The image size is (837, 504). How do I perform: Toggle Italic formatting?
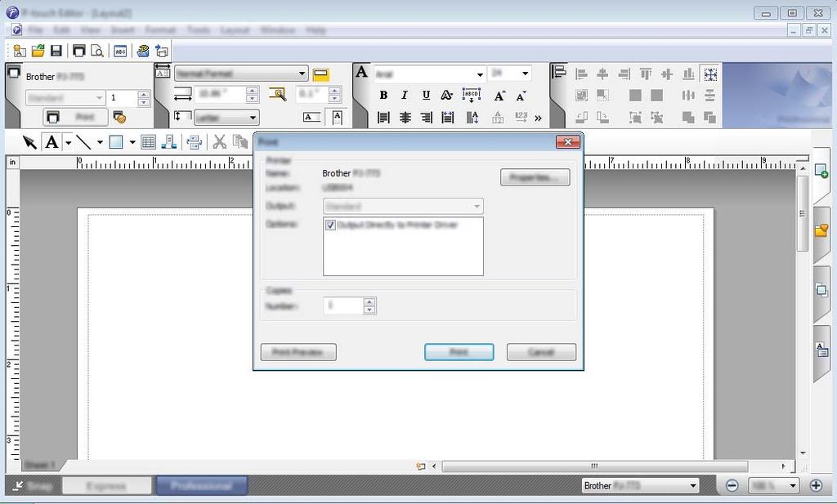coord(405,96)
